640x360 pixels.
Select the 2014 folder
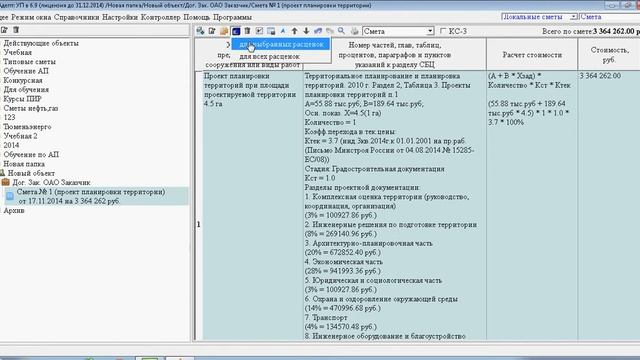(x=11, y=145)
